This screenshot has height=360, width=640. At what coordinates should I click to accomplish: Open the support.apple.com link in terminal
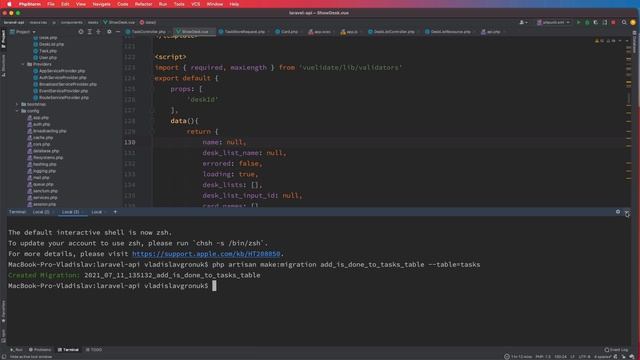tap(206, 254)
